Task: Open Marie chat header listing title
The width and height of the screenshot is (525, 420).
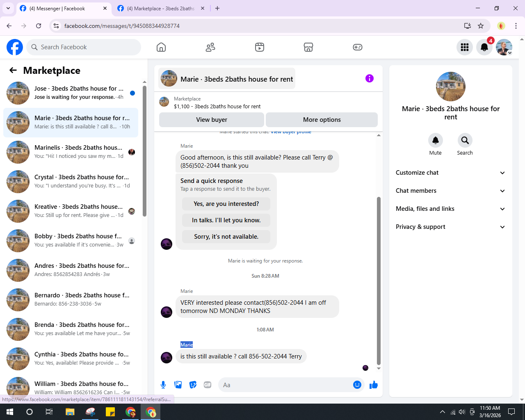Action: pyautogui.click(x=227, y=79)
